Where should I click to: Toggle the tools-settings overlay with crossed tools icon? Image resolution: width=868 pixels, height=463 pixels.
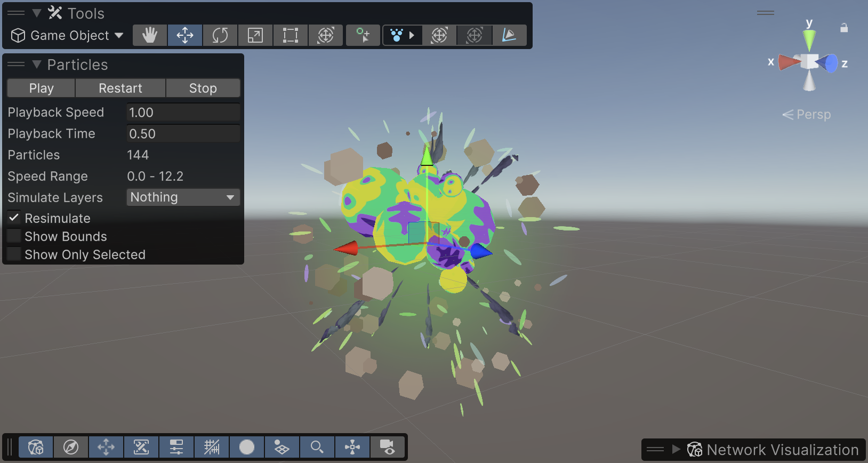(x=141, y=447)
